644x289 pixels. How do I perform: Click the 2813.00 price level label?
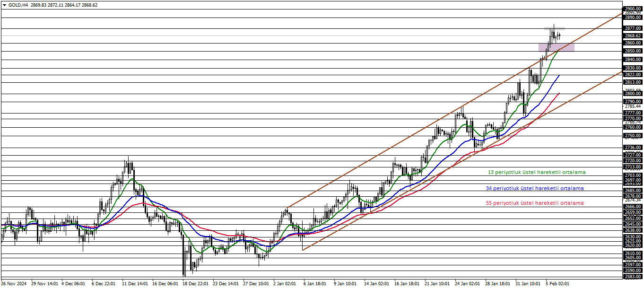[x=633, y=82]
